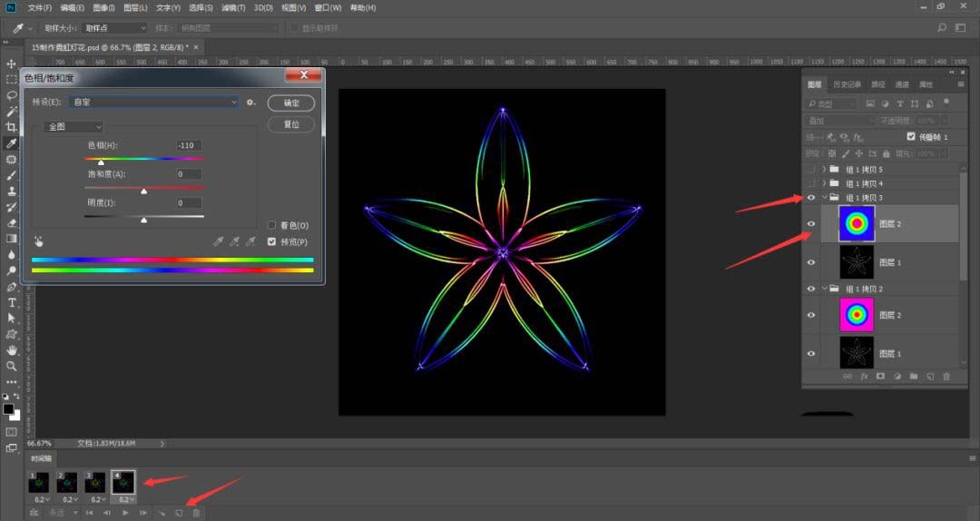Select the Eyedropper tool in toolbar
The height and width of the screenshot is (521, 980).
click(11, 143)
